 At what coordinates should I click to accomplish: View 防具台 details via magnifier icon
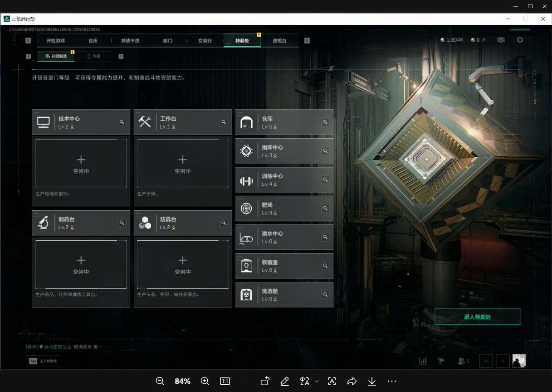click(224, 223)
